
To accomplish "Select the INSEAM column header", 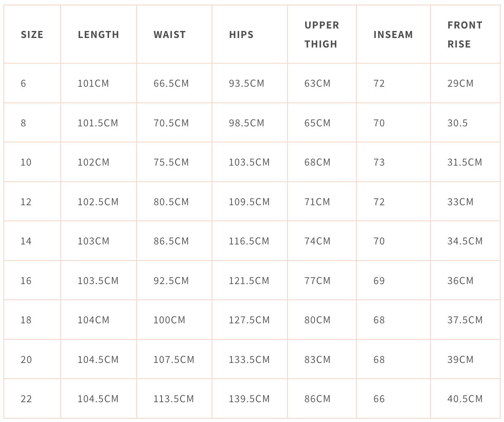I will coord(393,35).
